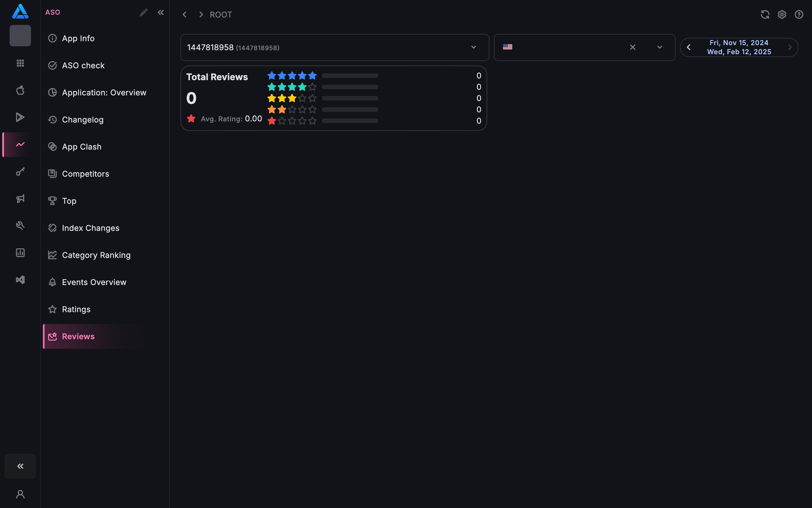The image size is (812, 508).
Task: Open App Clash menu item
Action: (x=105, y=147)
